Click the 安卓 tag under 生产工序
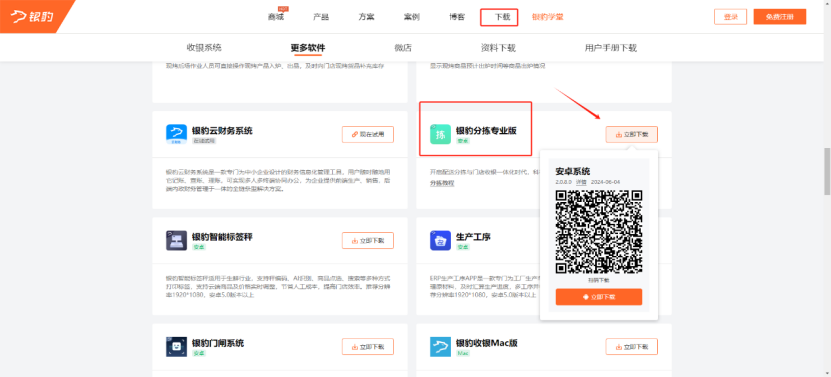This screenshot has width=831, height=377. tap(463, 247)
